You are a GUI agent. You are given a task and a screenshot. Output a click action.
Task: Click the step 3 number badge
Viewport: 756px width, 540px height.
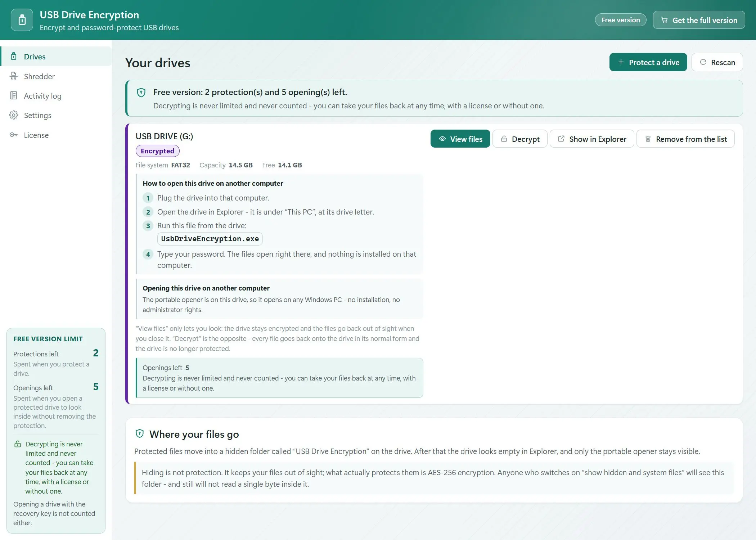tap(148, 226)
